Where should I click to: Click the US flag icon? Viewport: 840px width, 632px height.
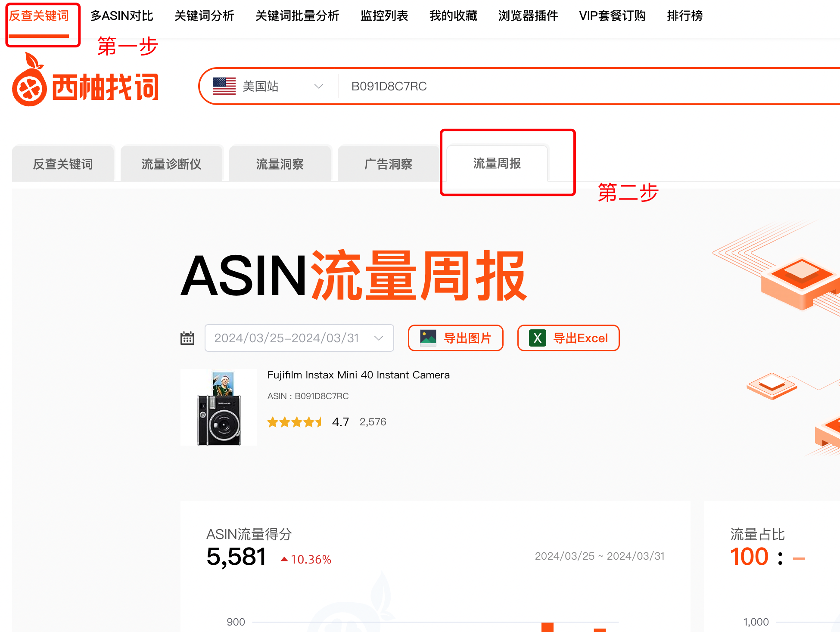pyautogui.click(x=224, y=86)
